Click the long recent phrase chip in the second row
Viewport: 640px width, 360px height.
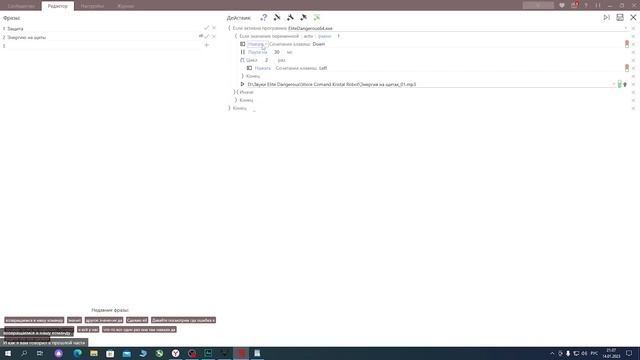(x=139, y=329)
